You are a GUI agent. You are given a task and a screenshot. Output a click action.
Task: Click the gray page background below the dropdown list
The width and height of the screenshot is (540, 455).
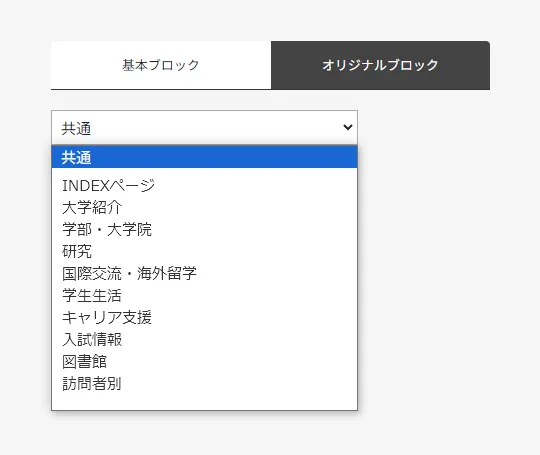coord(270,433)
